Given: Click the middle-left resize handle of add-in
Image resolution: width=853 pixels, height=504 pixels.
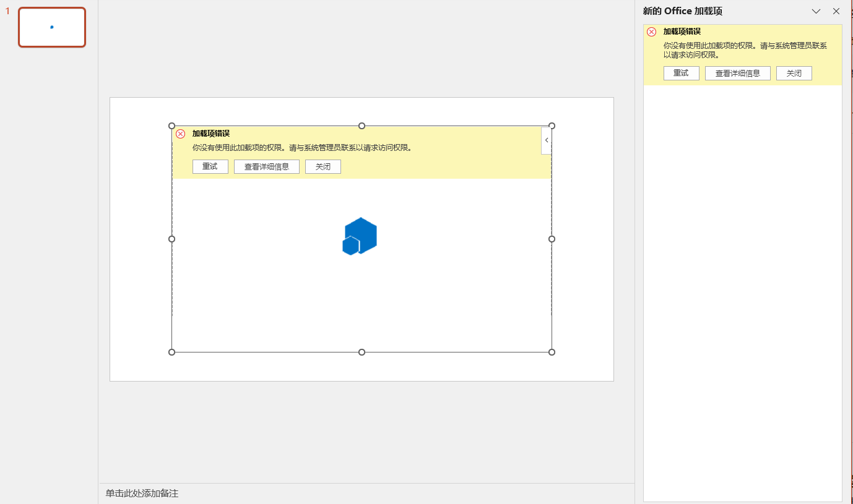Looking at the screenshot, I should 172,239.
